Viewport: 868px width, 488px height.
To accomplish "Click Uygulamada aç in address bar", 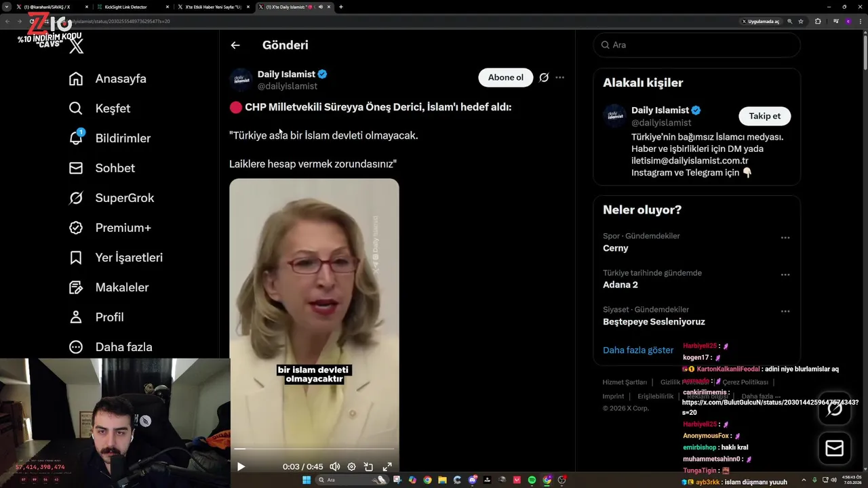I will (x=760, y=22).
